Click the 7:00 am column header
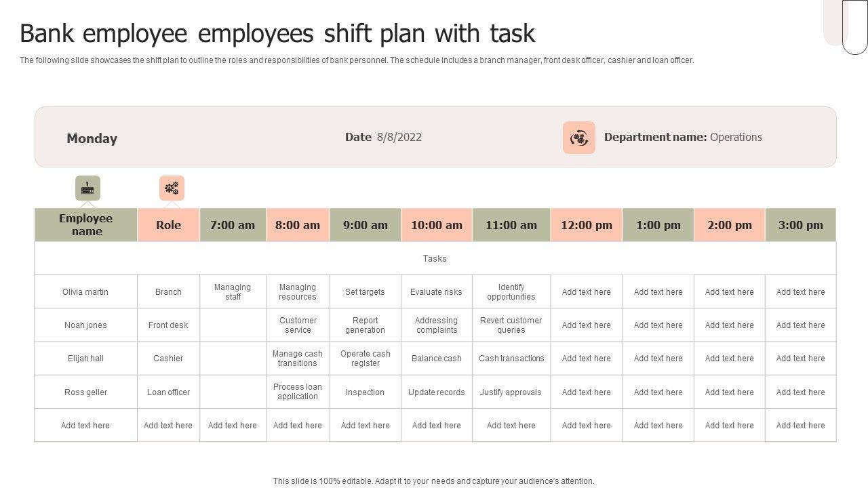Viewport: 868px width, 488px height. (233, 225)
